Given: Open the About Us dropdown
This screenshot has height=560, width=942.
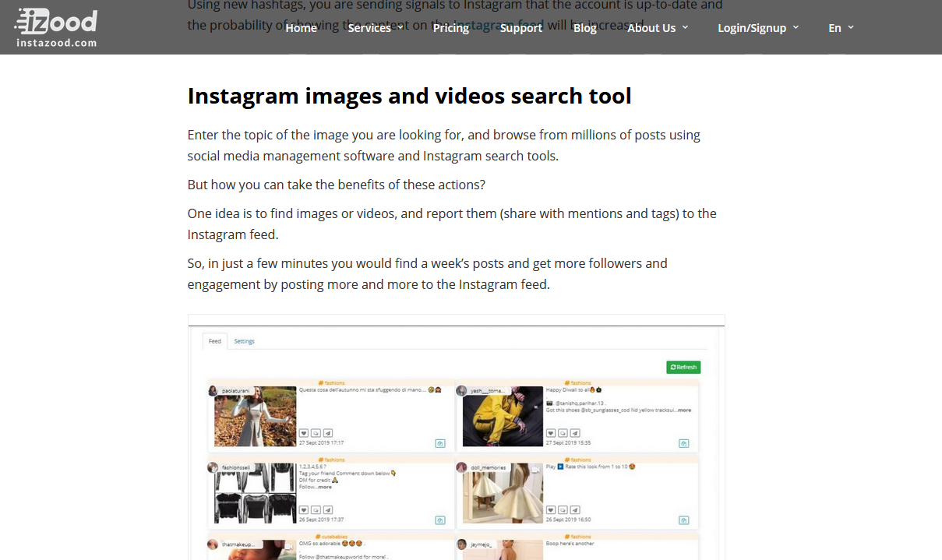Looking at the screenshot, I should pos(653,27).
